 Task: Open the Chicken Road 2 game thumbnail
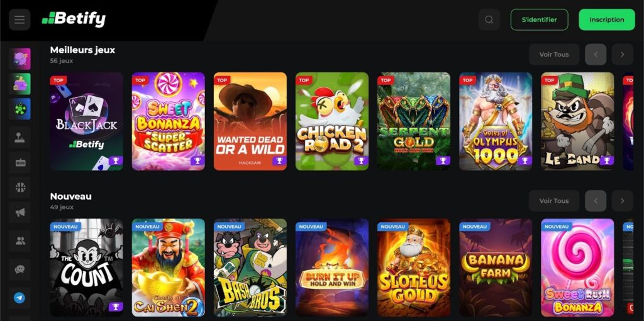pos(332,121)
